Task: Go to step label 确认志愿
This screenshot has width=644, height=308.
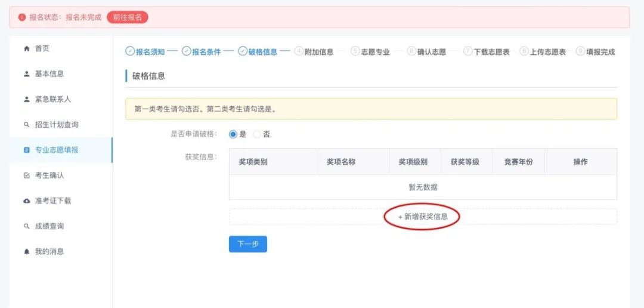Action: (x=432, y=52)
